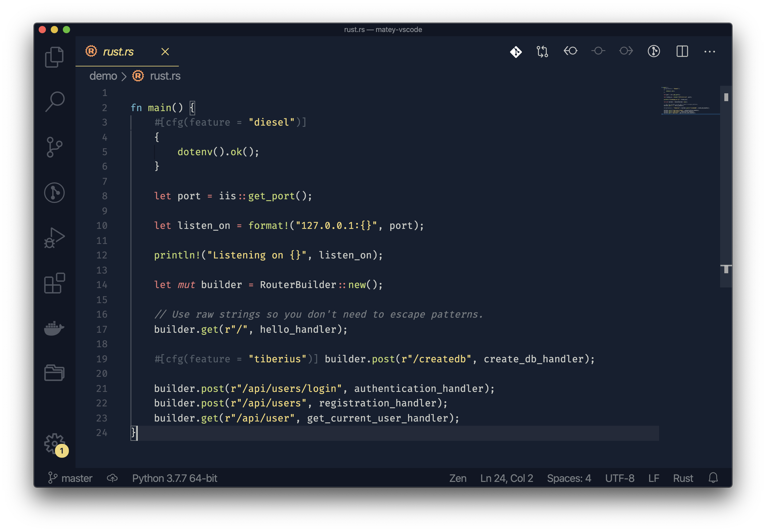The image size is (766, 532).
Task: Open the Rust language mode selector
Action: 683,478
